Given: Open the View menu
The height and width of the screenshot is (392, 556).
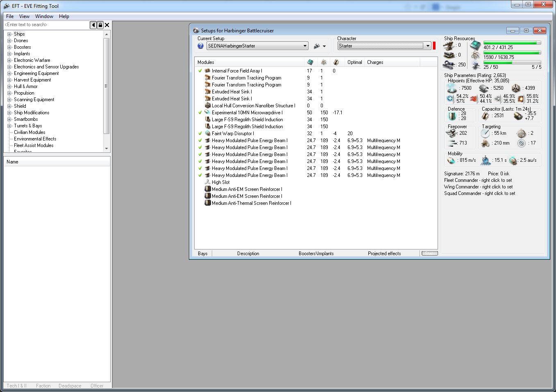Looking at the screenshot, I should 24,16.
